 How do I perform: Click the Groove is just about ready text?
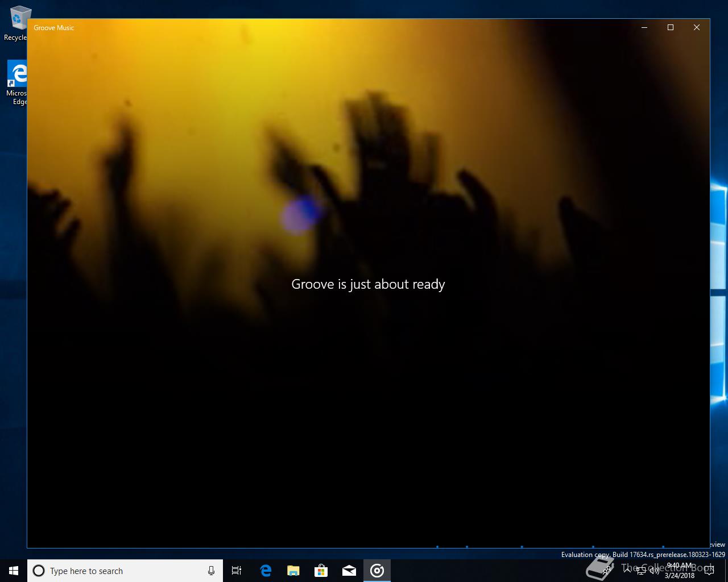tap(368, 284)
